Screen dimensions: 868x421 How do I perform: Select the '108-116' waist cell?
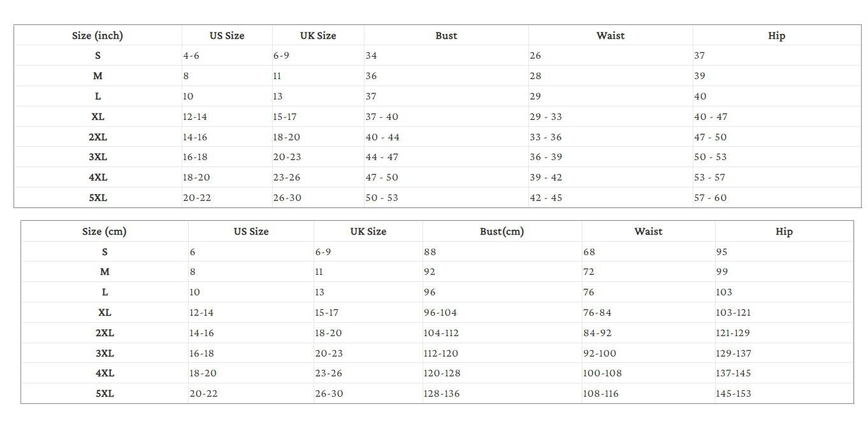click(648, 394)
